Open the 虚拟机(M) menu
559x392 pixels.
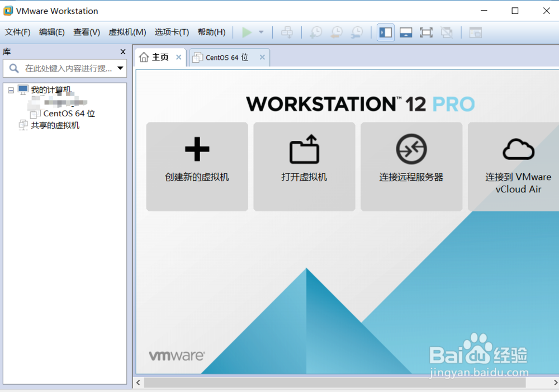pyautogui.click(x=127, y=32)
